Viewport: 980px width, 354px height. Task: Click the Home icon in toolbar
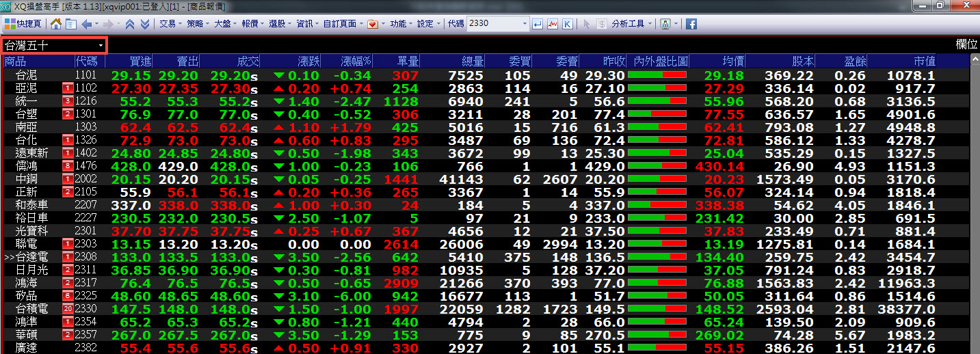[x=55, y=23]
